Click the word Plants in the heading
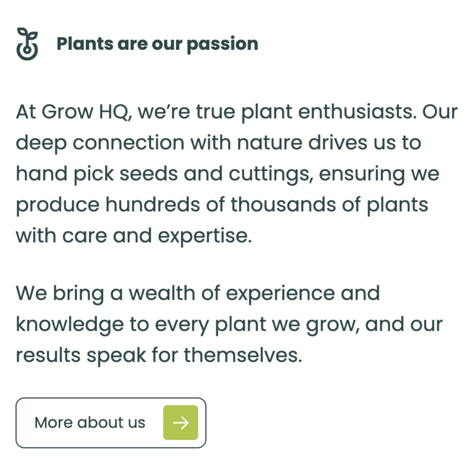Viewport: 476px width, 476px height. [x=85, y=44]
